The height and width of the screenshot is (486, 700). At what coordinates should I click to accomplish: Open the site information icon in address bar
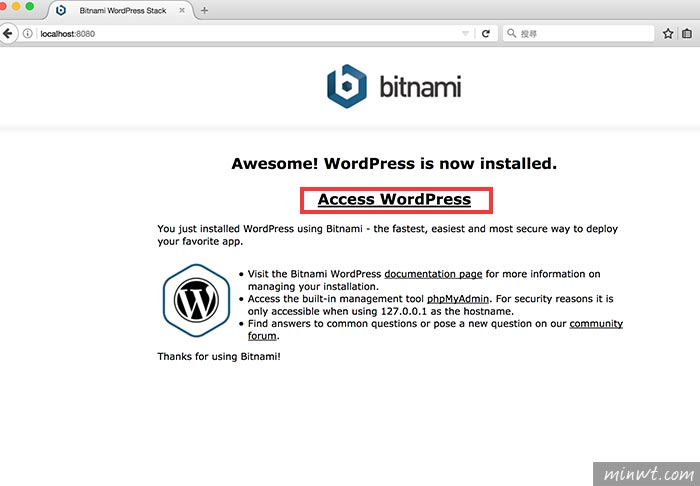(28, 33)
